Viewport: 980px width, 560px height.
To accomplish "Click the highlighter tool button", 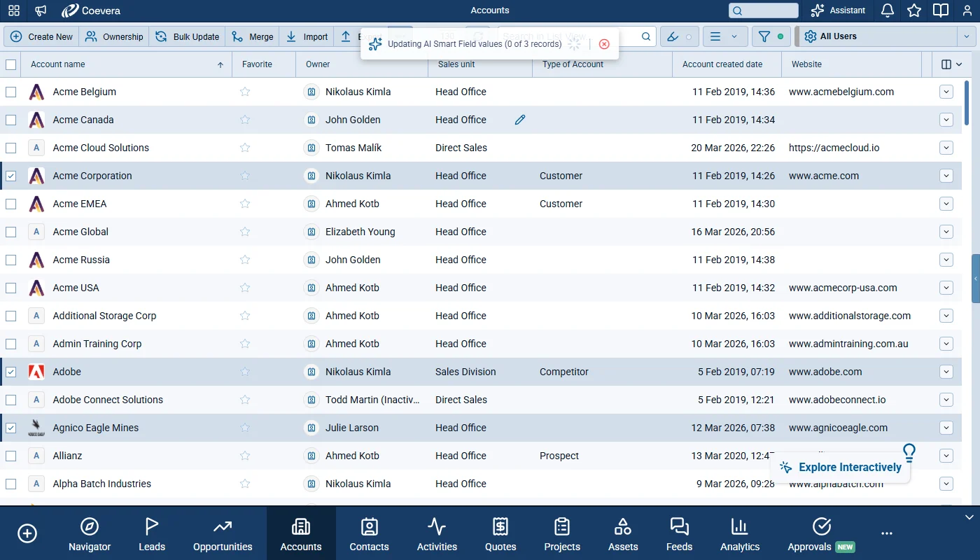I will point(679,36).
